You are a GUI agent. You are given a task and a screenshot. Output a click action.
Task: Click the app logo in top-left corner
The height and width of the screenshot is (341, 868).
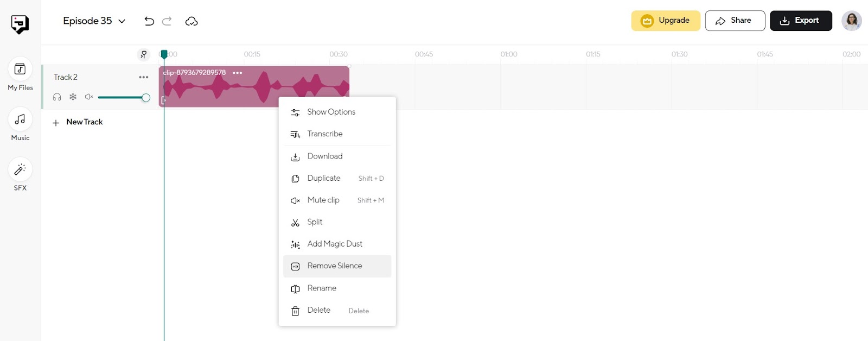tap(20, 24)
